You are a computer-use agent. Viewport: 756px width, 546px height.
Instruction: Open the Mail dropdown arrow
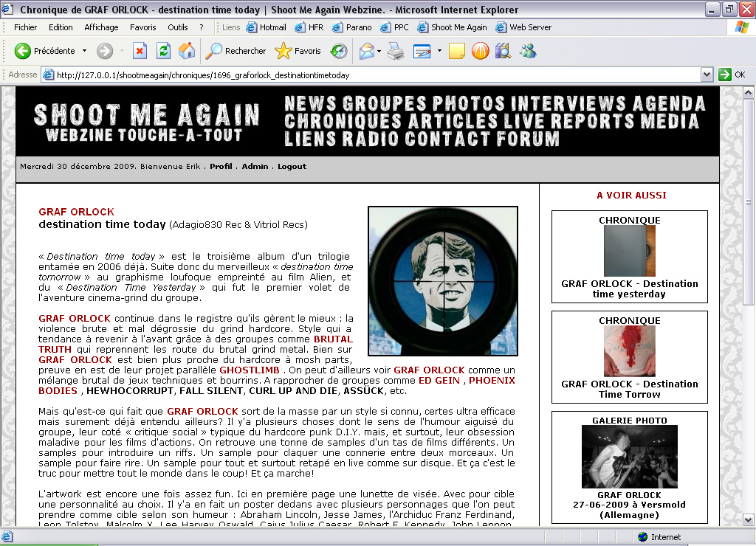coord(379,51)
